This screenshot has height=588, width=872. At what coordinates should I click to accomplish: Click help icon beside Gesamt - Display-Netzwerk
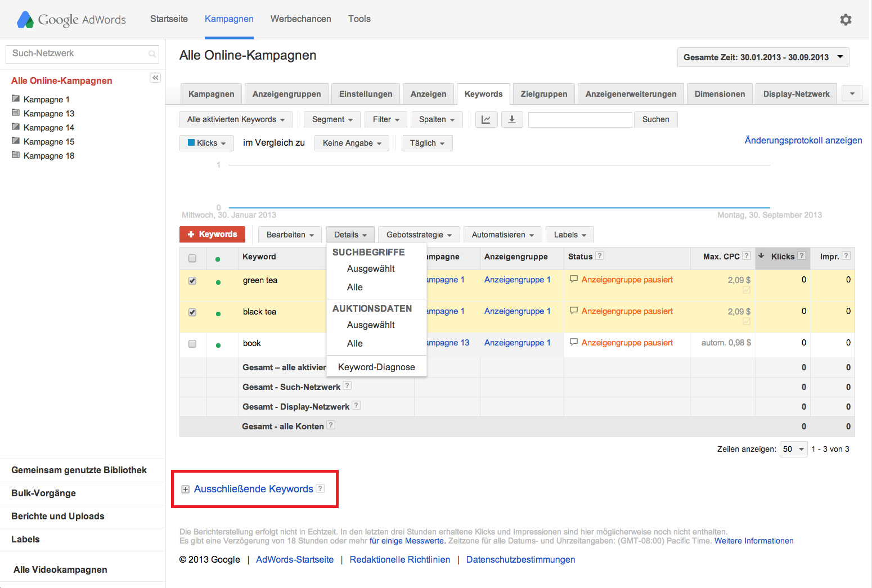pos(356,405)
